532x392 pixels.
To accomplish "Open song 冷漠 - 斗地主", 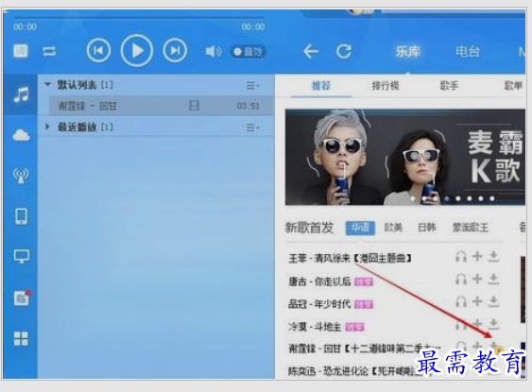I will (315, 327).
